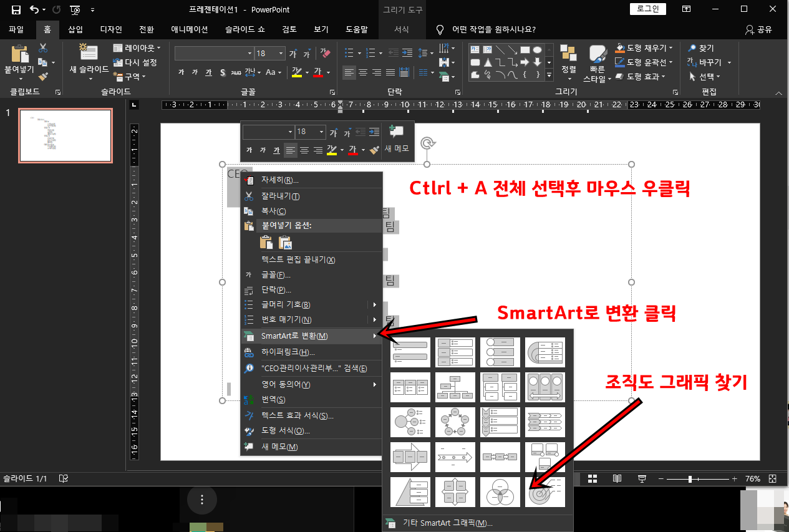Toggle italic formatting in the ribbon
The height and width of the screenshot is (532, 789).
coord(195,72)
